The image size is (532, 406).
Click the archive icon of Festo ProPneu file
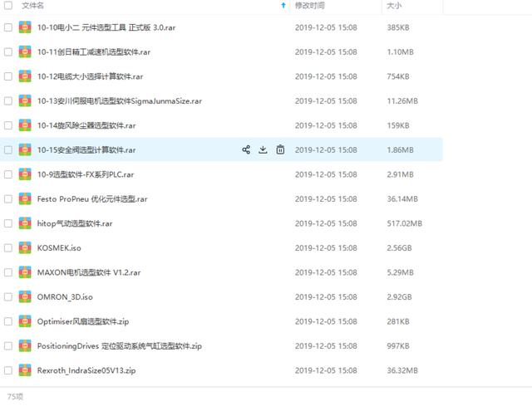pos(25,199)
